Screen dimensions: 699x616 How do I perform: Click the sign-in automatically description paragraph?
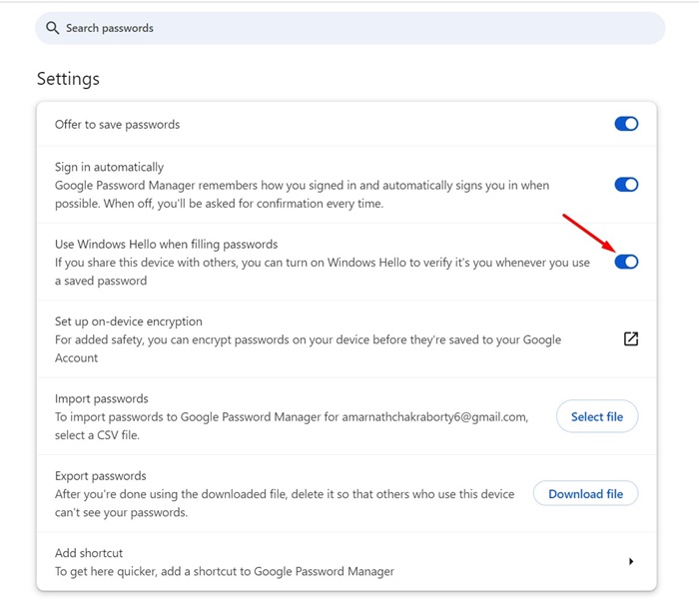302,194
